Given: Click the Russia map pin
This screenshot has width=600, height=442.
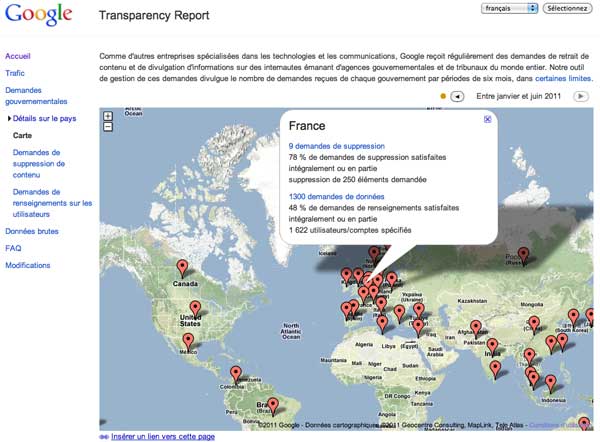Looking at the screenshot, I should pos(523,256).
